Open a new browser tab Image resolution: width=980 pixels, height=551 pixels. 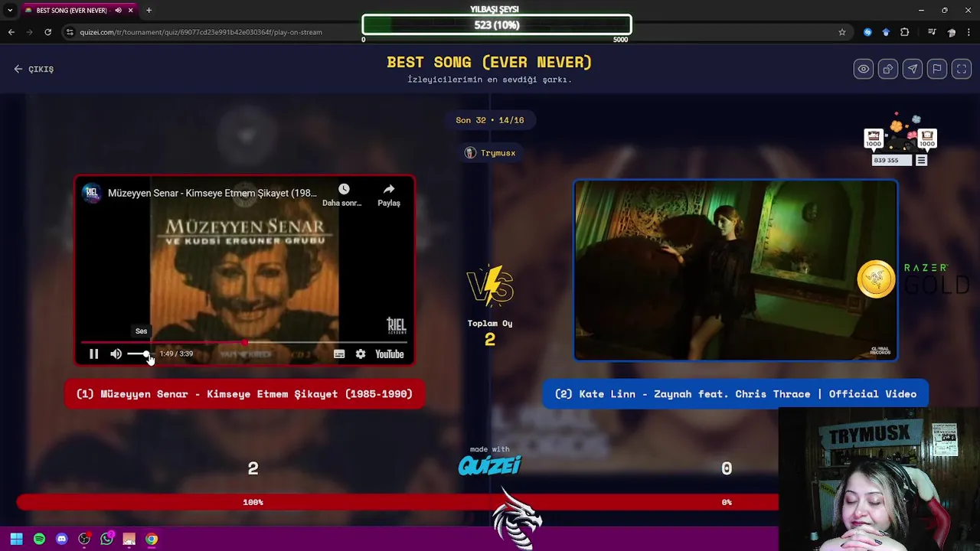(149, 11)
